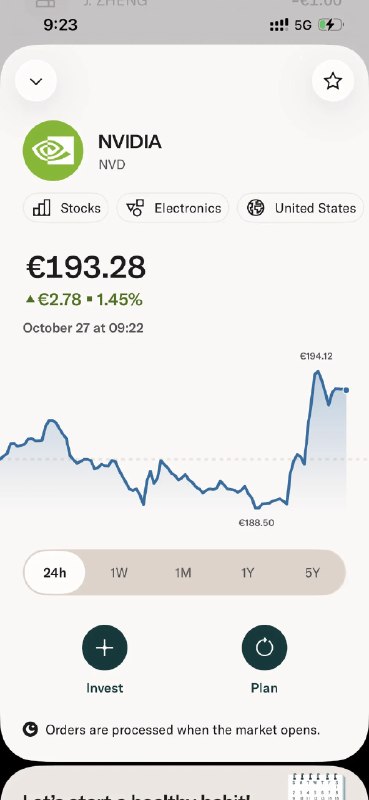The image size is (369, 800).
Task: Collapse the sheet with the down chevron
Action: (36, 81)
